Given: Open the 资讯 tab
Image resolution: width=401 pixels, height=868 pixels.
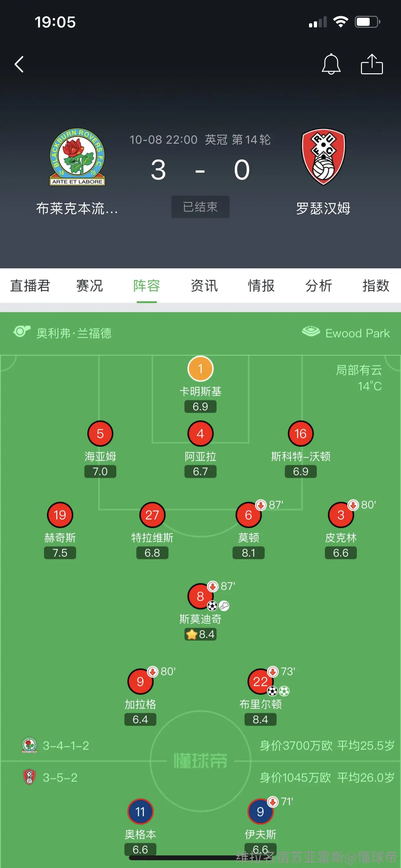Looking at the screenshot, I should tap(204, 286).
